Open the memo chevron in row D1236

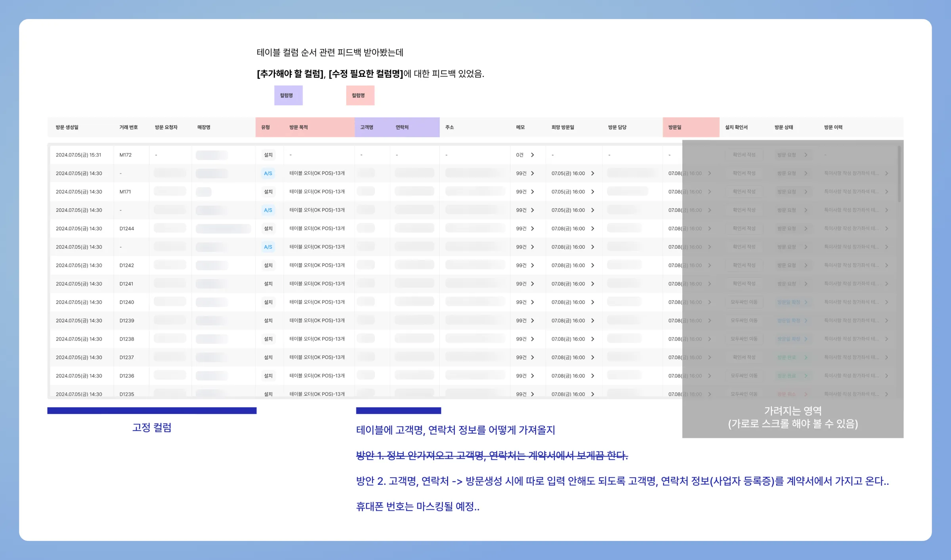point(532,376)
